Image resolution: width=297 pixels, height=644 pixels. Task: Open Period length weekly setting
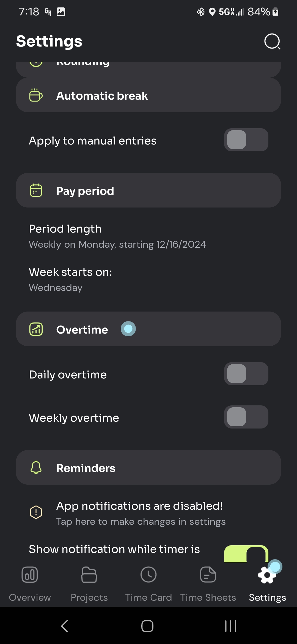tap(117, 236)
